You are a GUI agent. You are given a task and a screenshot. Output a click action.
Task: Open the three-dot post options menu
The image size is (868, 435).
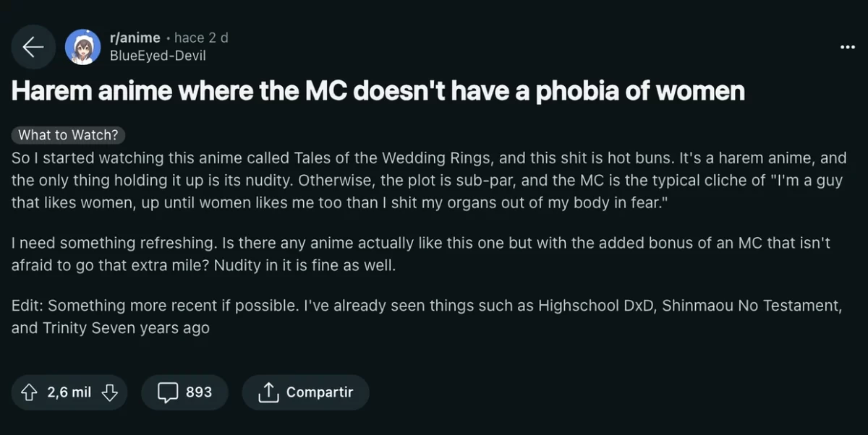point(847,47)
